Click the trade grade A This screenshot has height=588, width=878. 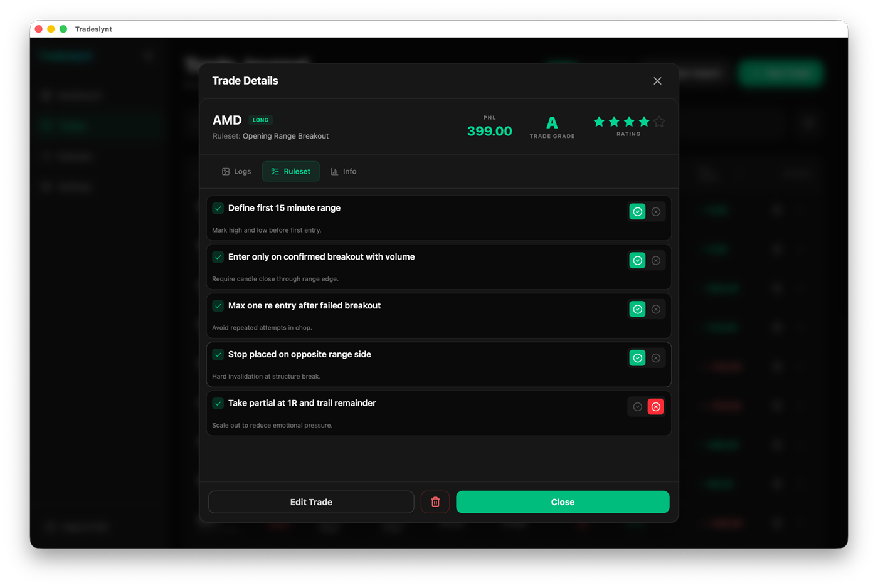click(552, 123)
